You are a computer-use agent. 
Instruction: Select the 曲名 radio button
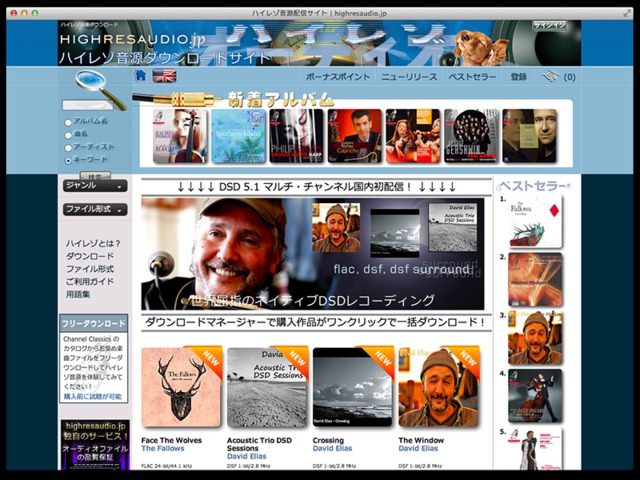point(68,135)
